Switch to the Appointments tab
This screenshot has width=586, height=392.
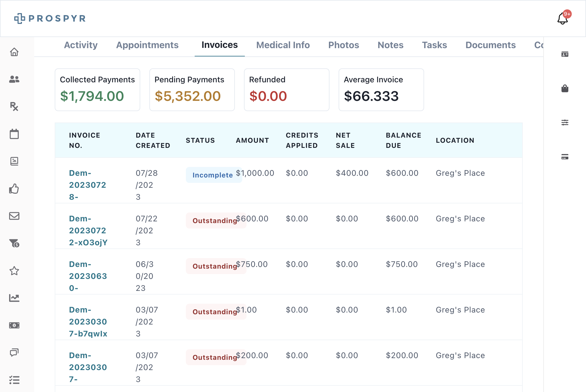(x=147, y=45)
